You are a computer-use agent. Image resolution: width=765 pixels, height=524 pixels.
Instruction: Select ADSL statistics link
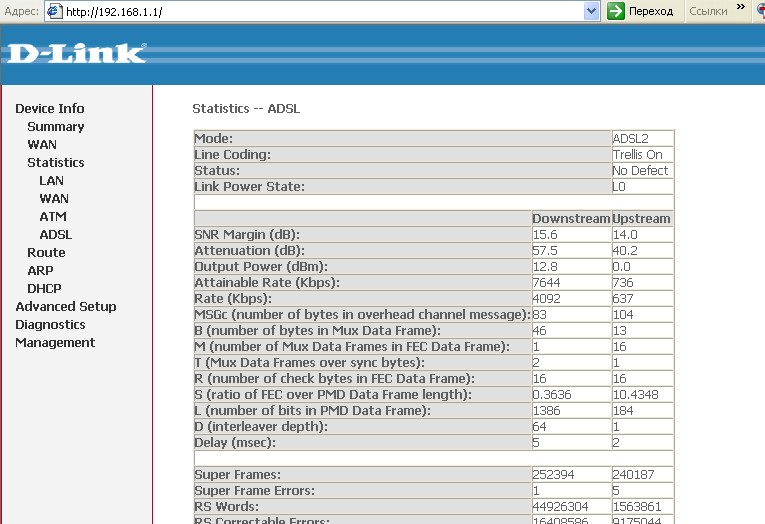[x=56, y=235]
